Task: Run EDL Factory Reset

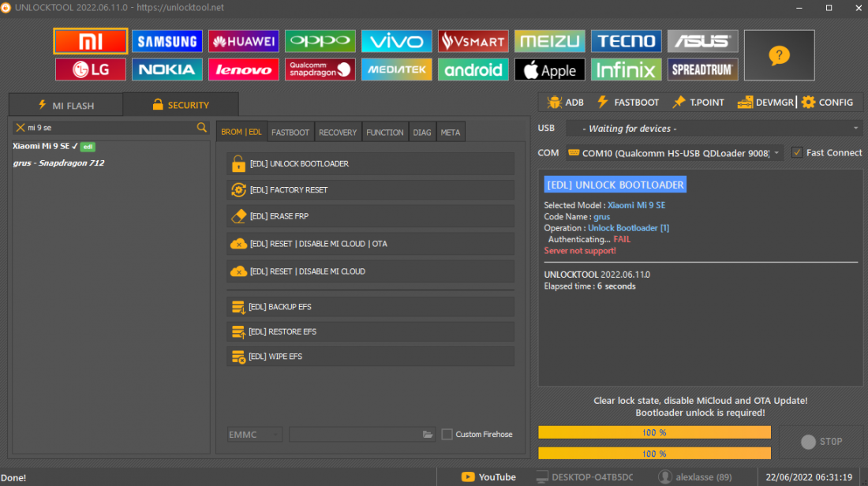Action: click(370, 190)
